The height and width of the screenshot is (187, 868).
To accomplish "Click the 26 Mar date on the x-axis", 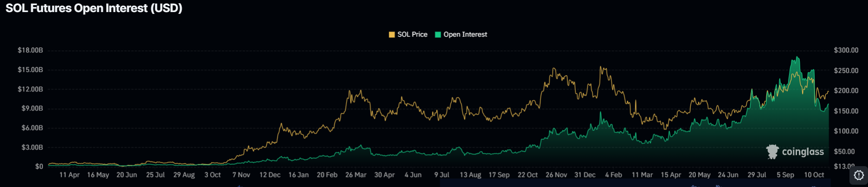I will [356, 175].
